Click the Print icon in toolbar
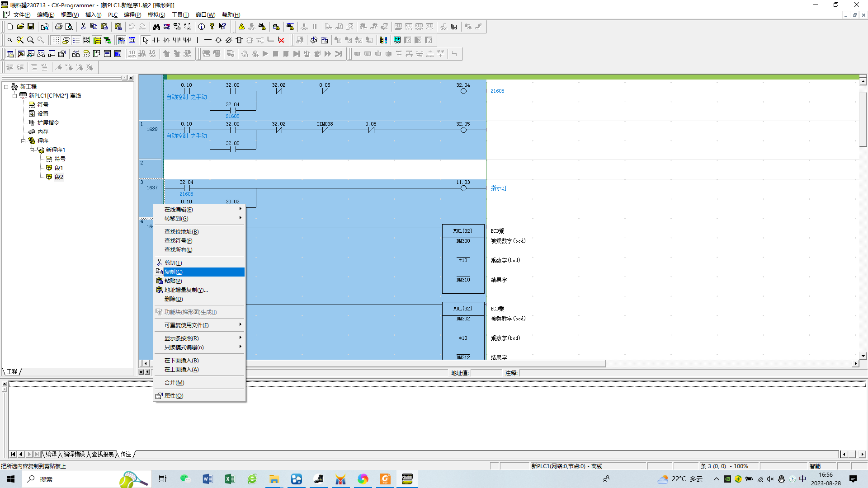 pyautogui.click(x=59, y=27)
